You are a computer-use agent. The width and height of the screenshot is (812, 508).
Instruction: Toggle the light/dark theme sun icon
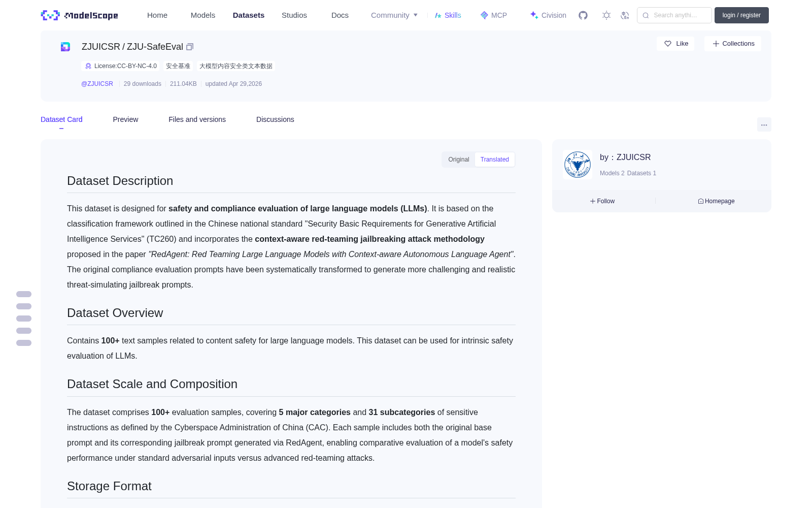point(606,15)
